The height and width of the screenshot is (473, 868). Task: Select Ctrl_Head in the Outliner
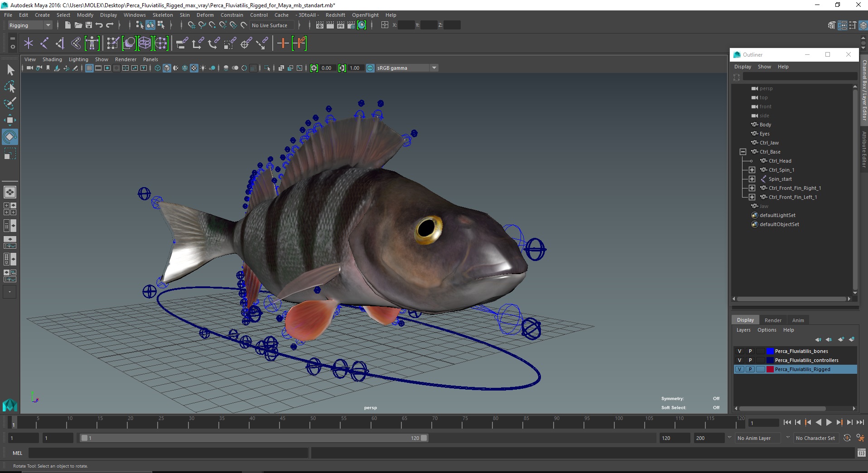tap(780, 161)
